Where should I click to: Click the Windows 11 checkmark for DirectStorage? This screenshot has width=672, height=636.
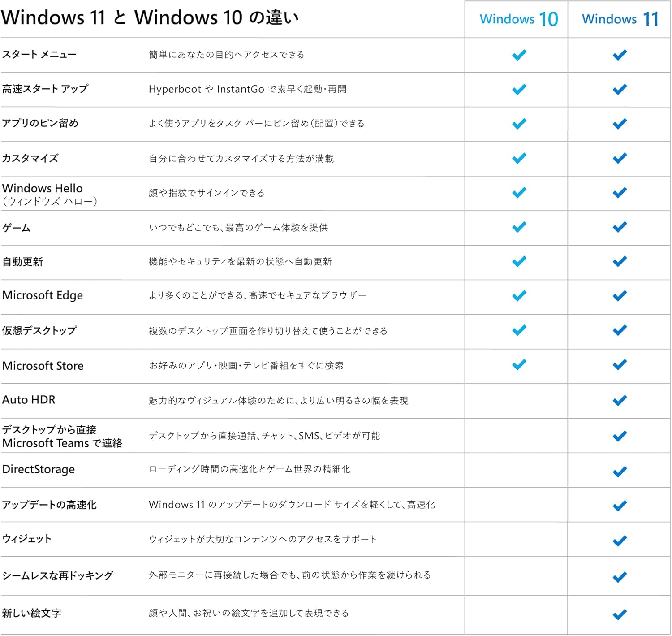tap(620, 472)
